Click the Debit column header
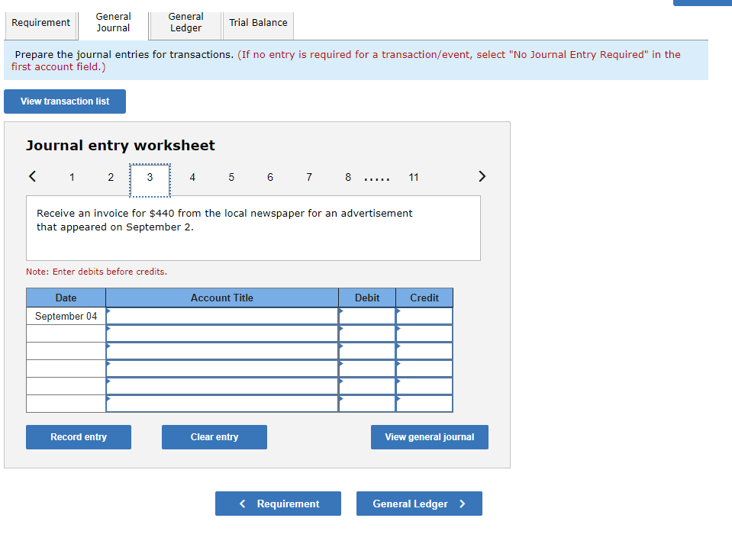Image resolution: width=732 pixels, height=560 pixels. pyautogui.click(x=367, y=298)
